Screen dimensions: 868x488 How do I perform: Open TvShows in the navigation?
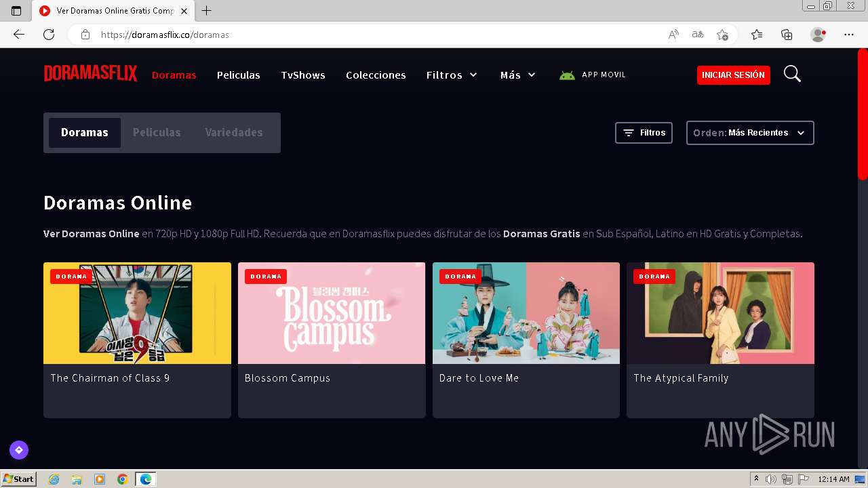tap(303, 75)
